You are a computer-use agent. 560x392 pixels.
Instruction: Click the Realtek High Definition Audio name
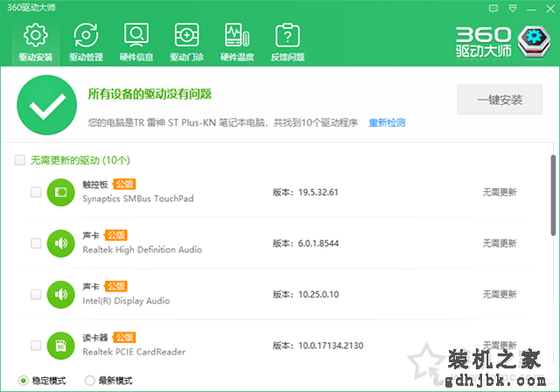(142, 250)
